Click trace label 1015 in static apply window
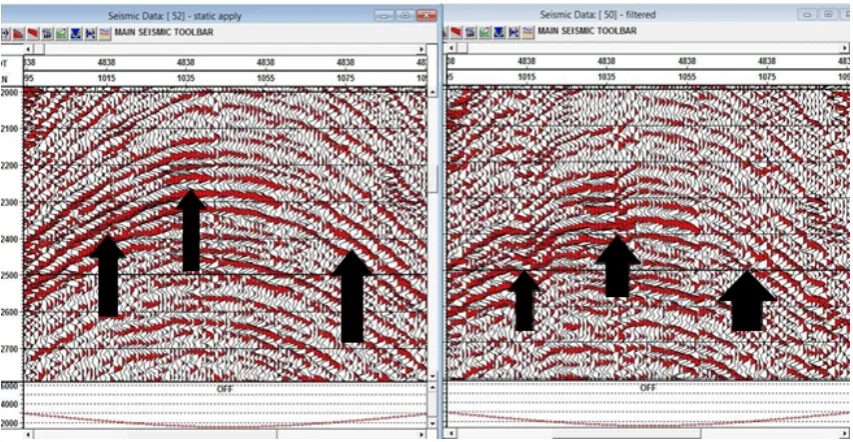853x442 pixels. (107, 78)
